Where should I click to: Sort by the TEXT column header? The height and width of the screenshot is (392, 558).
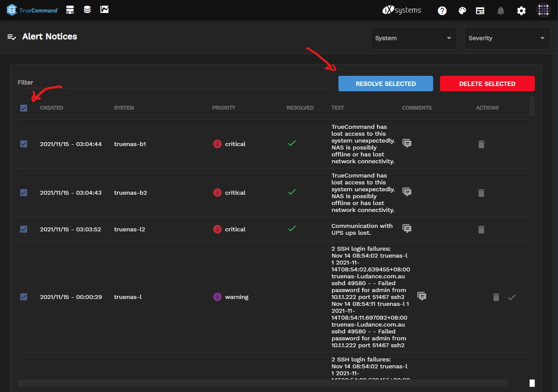click(x=338, y=108)
